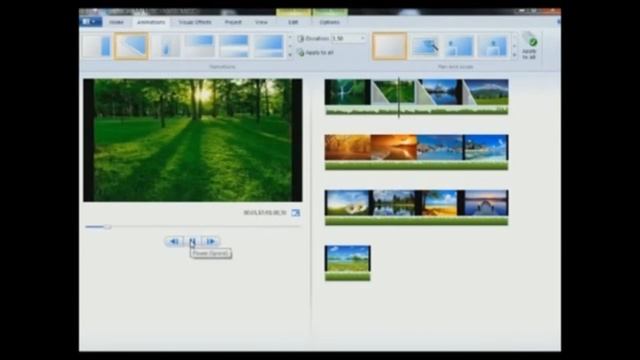Choose the Automatic pan and zoom effect

point(425,46)
